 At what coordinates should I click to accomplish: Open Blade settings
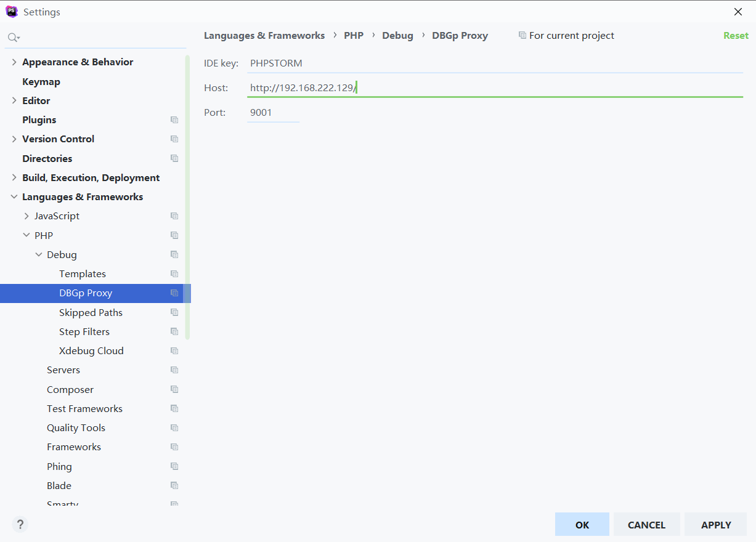(59, 486)
